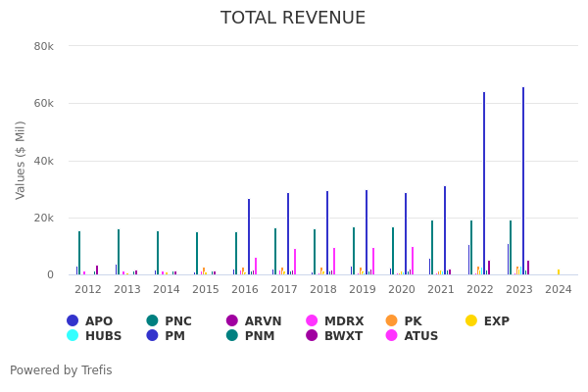Screen dimensions: 588x392
Task: Open the Powered by Trefis link
Action: point(61,370)
